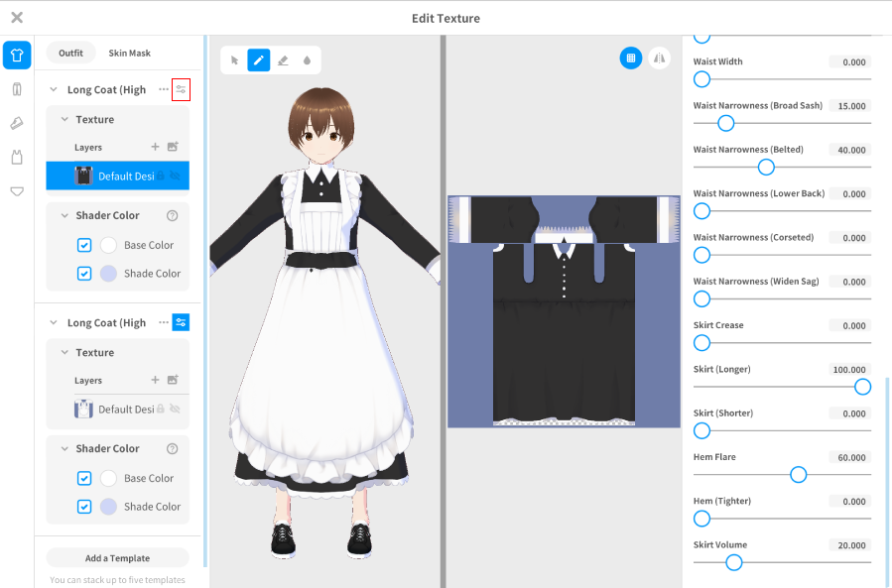
Task: Choose the selection arrow tool
Action: pyautogui.click(x=235, y=60)
